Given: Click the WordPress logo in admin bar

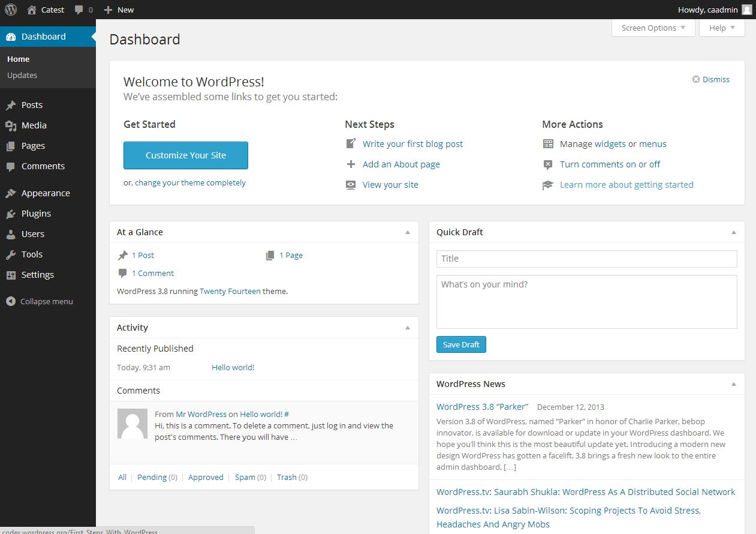Looking at the screenshot, I should click(x=11, y=10).
